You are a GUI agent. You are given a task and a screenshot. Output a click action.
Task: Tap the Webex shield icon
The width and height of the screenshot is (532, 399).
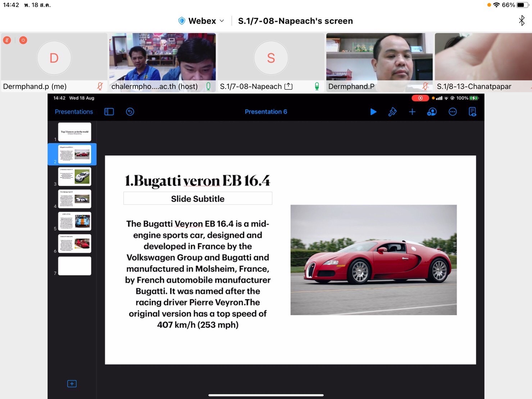point(182,21)
